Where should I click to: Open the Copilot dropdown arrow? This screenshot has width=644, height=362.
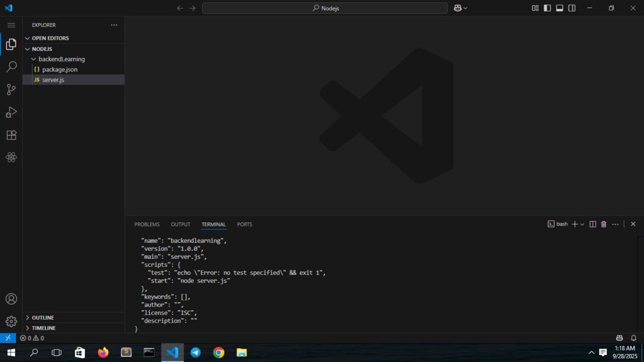pos(465,8)
